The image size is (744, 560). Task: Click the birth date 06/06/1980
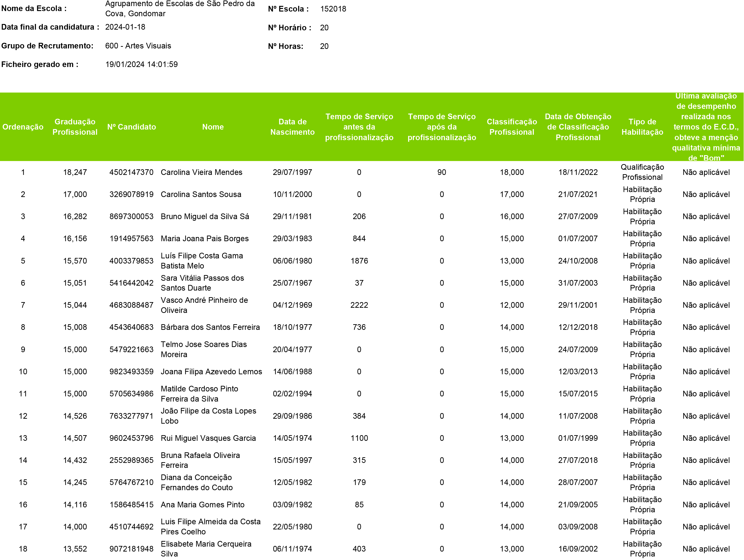click(292, 261)
